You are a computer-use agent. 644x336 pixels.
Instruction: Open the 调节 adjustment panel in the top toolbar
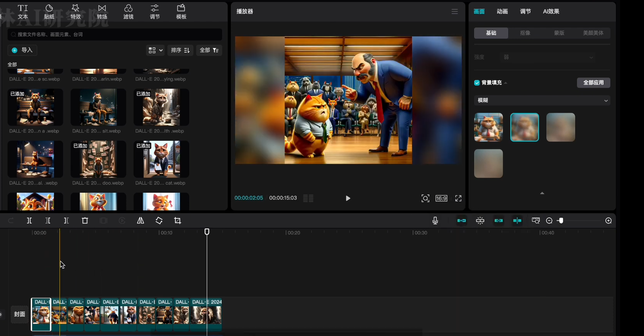click(x=155, y=12)
